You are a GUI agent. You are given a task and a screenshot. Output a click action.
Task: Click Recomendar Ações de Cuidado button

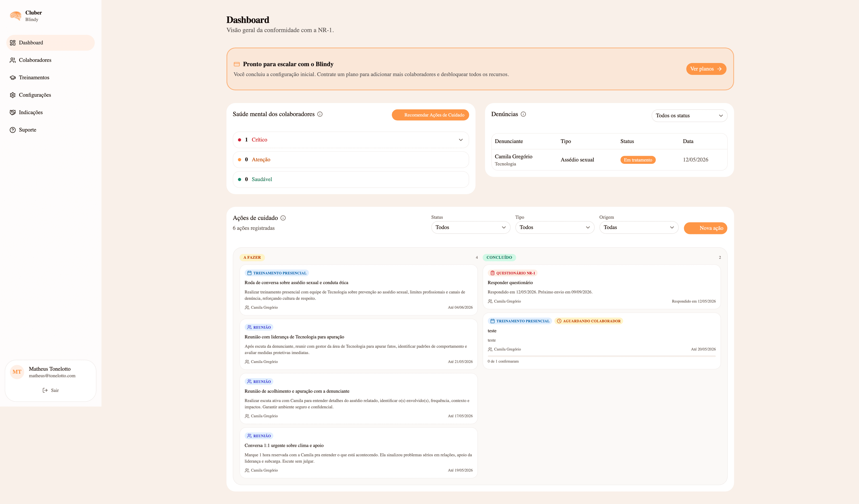pyautogui.click(x=430, y=115)
